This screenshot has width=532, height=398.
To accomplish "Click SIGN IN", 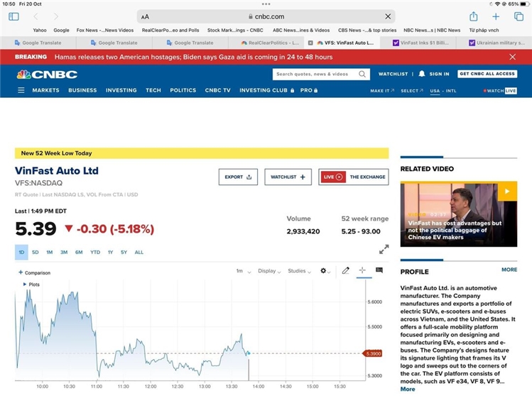I will pos(439,74).
